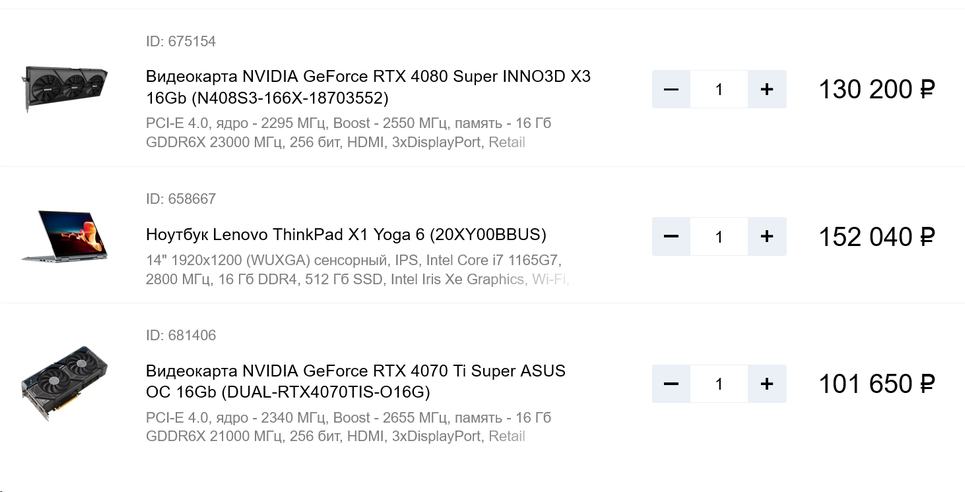The height and width of the screenshot is (492, 965).
Task: Open Видеокарта RTX 4070 Ti Super ASUS link
Action: [x=355, y=381]
